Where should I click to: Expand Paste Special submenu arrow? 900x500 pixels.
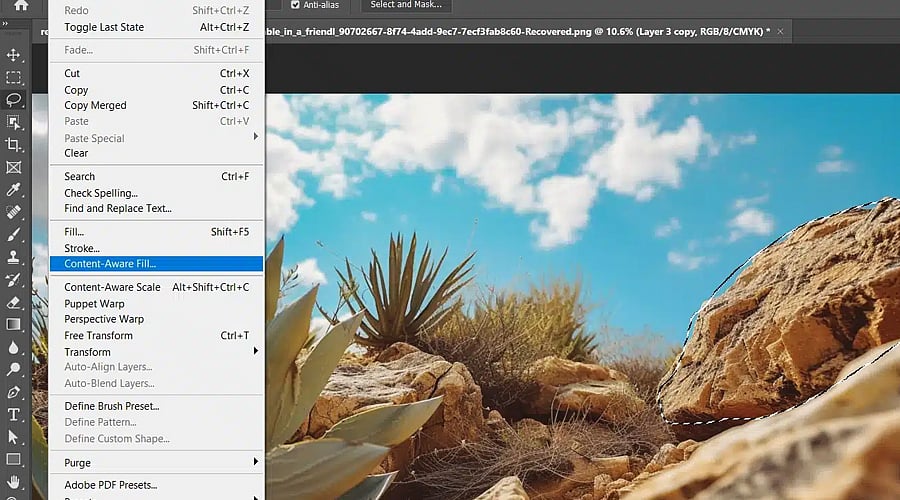255,137
